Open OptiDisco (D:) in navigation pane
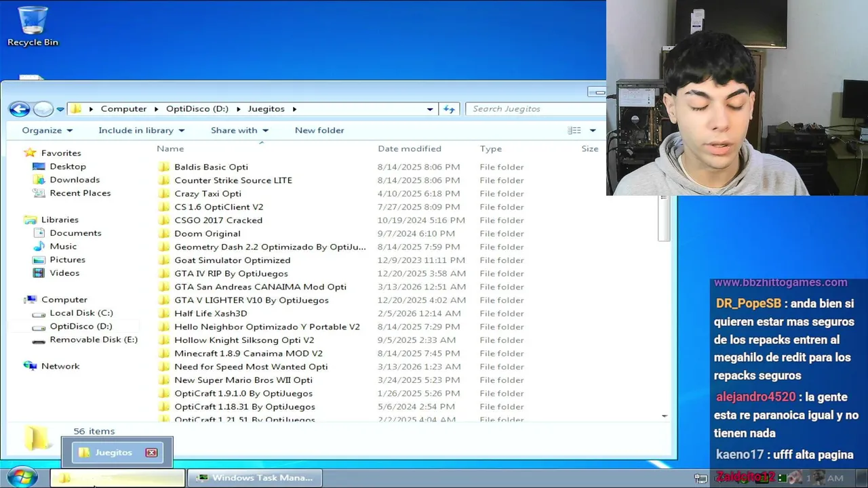Screen dimensions: 868x488 (81, 326)
